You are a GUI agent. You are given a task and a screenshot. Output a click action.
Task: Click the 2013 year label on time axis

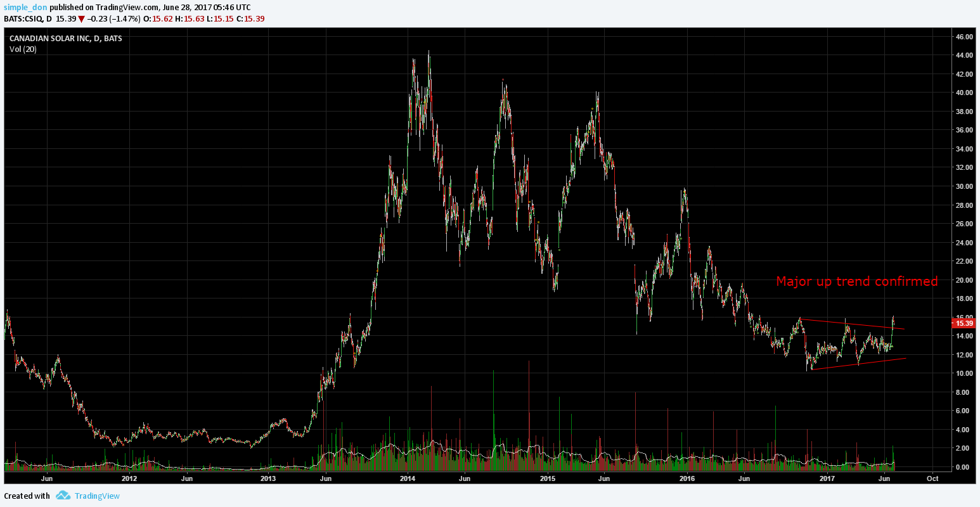[x=268, y=478]
